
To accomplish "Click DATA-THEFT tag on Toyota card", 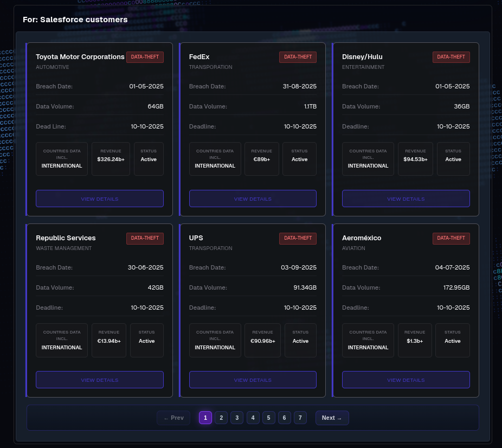I will 145,57.
